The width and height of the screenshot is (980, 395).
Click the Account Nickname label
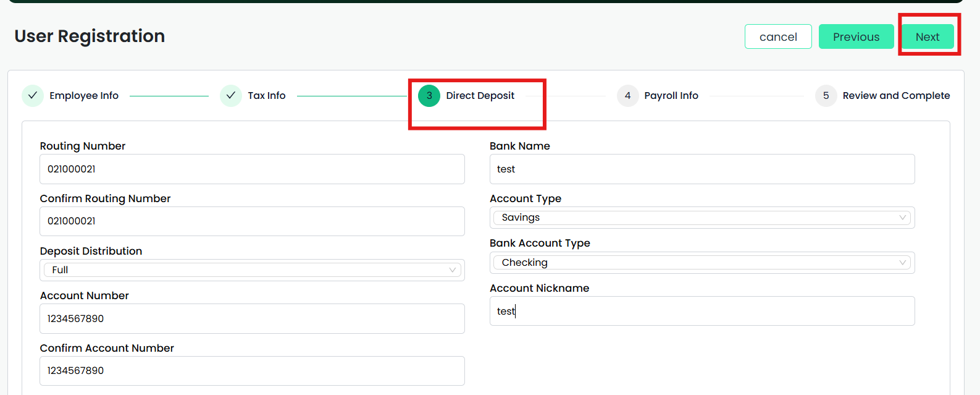click(540, 288)
